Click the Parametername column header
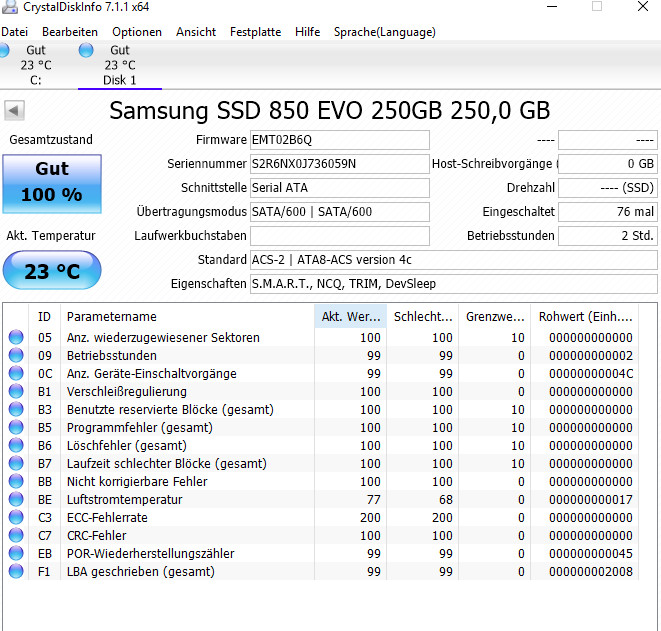This screenshot has width=661, height=631. tap(188, 317)
